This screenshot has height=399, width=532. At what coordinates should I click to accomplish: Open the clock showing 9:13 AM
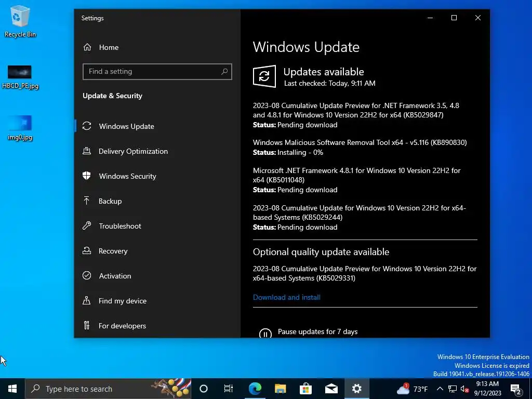(x=487, y=389)
